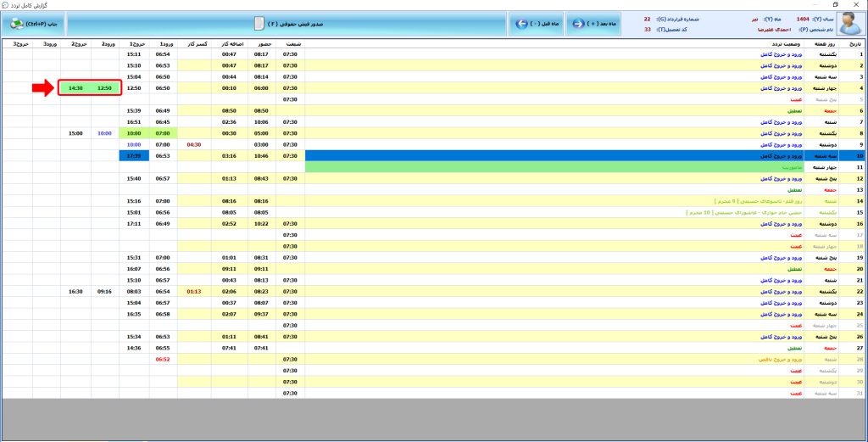Click the کسر کار column header
This screenshot has width=868, height=442.
(x=193, y=42)
